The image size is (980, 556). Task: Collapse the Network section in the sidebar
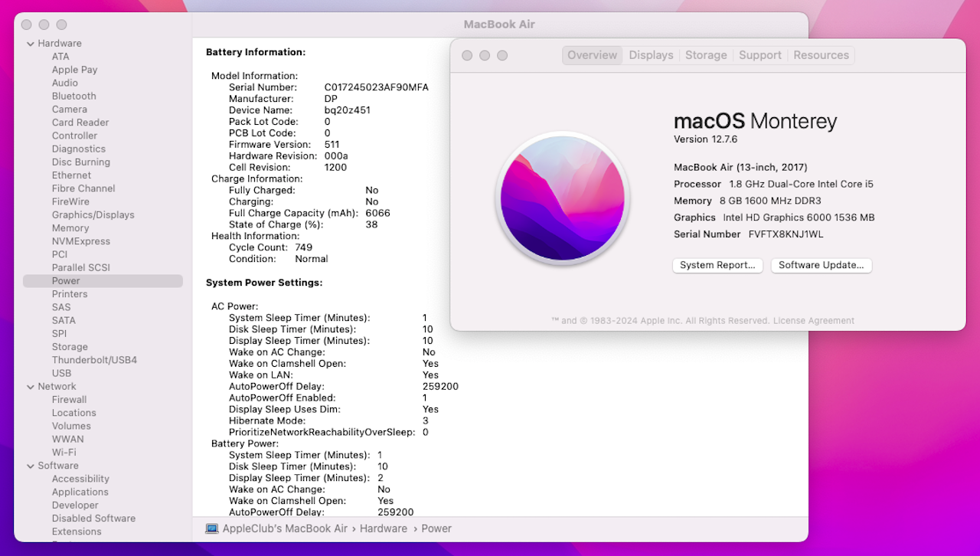coord(31,387)
